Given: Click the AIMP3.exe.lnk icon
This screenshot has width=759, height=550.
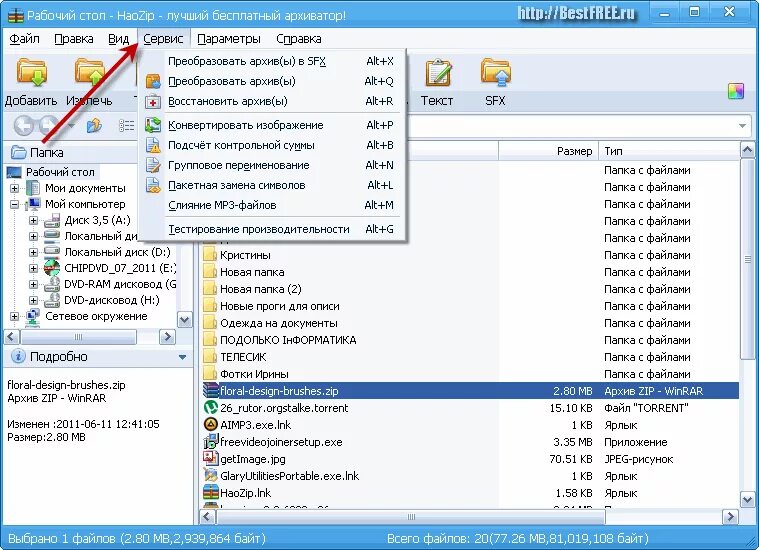Looking at the screenshot, I should pyautogui.click(x=211, y=425).
